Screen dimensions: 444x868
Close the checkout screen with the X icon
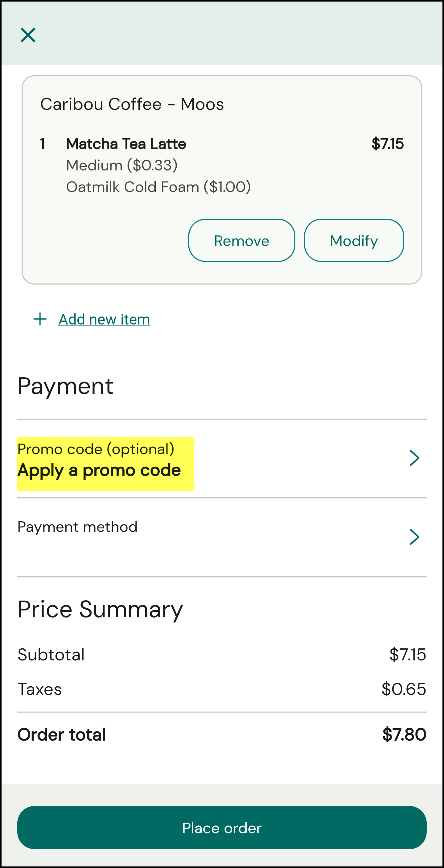[x=28, y=35]
